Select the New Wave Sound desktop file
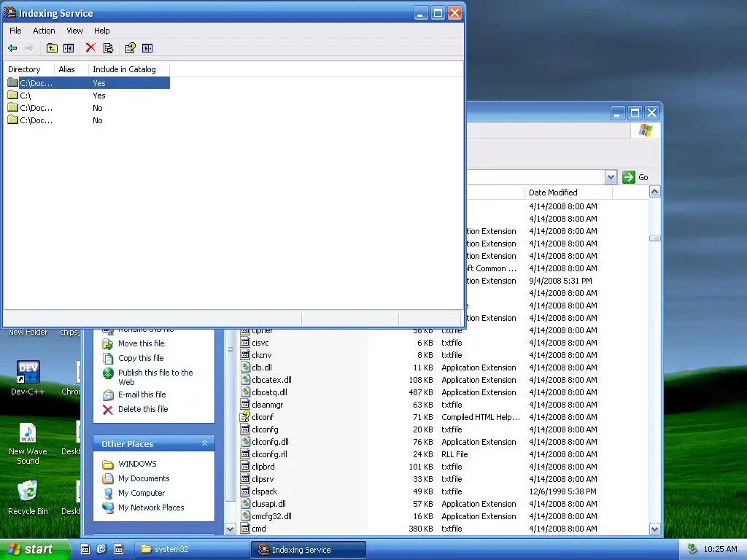The image size is (747, 560). pyautogui.click(x=28, y=444)
